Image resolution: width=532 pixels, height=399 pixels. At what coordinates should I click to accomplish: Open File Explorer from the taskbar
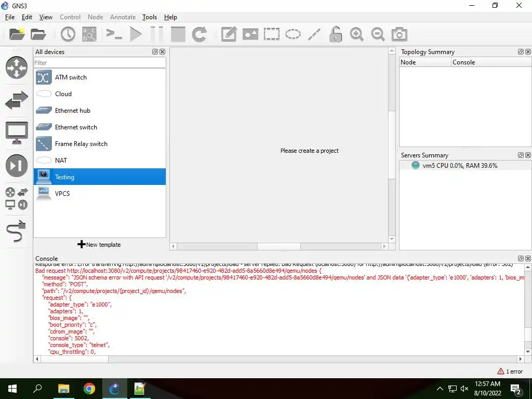click(63, 389)
